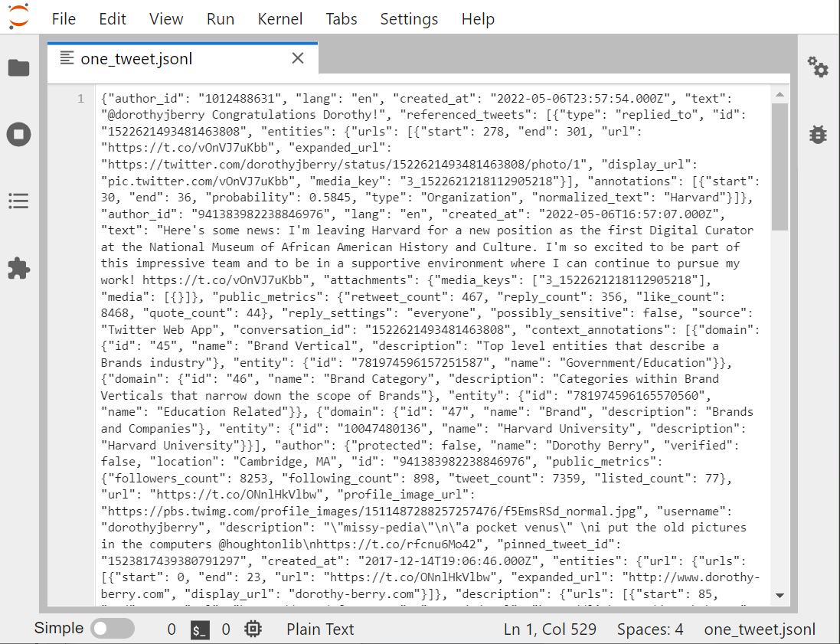Change indentation via Spaces: 4
This screenshot has height=644, width=840.
coord(650,629)
